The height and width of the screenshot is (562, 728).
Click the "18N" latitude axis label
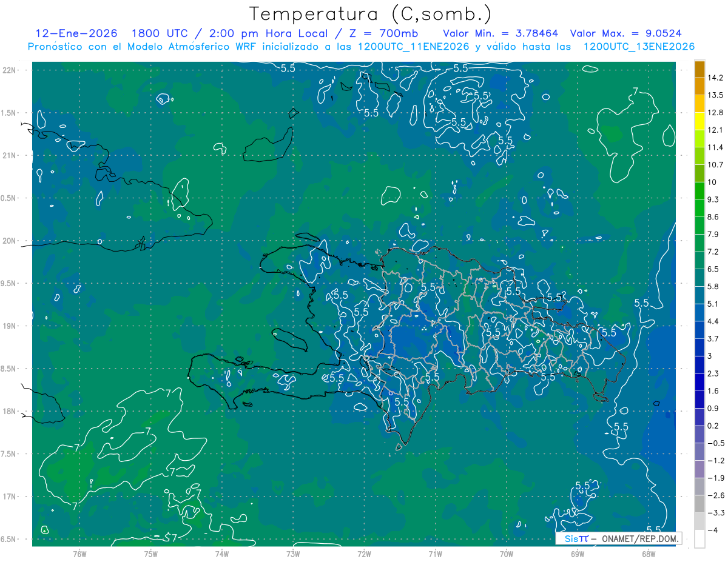click(x=8, y=411)
